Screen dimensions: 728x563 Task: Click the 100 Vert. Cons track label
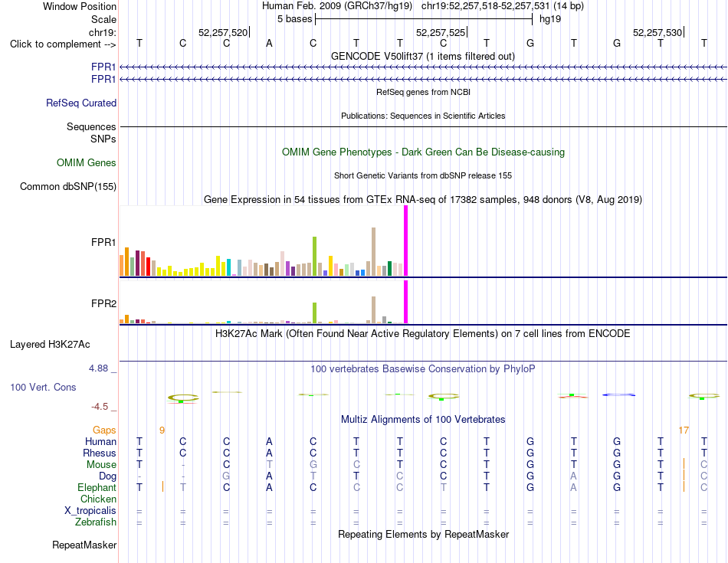coord(43,387)
